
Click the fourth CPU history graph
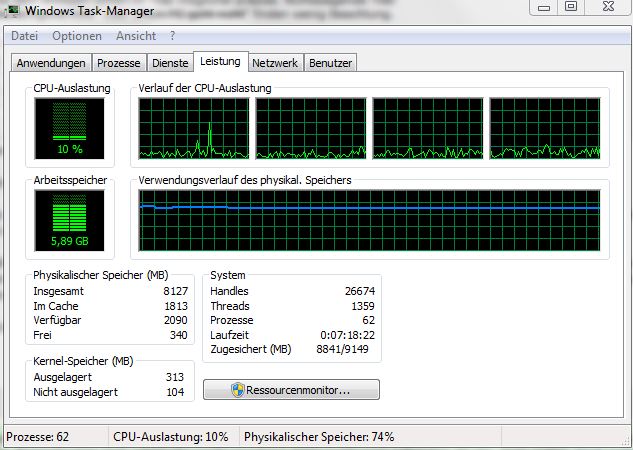pyautogui.click(x=545, y=129)
